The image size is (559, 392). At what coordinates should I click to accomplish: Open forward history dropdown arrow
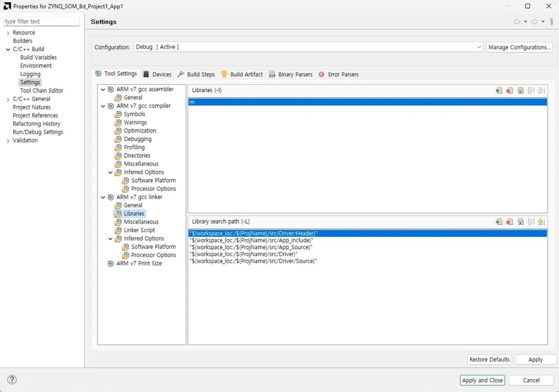click(x=543, y=22)
